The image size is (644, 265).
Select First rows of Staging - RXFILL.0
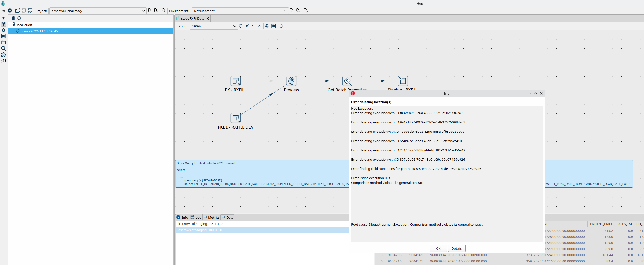[x=199, y=224]
